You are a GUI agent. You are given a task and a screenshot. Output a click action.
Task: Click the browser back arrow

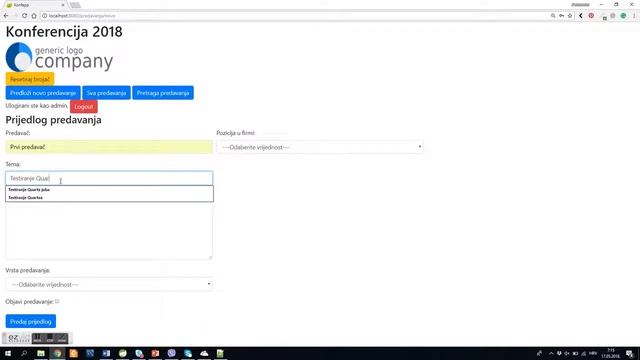point(6,16)
